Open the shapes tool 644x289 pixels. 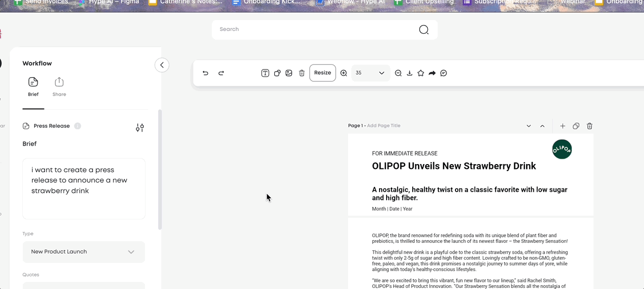click(277, 73)
